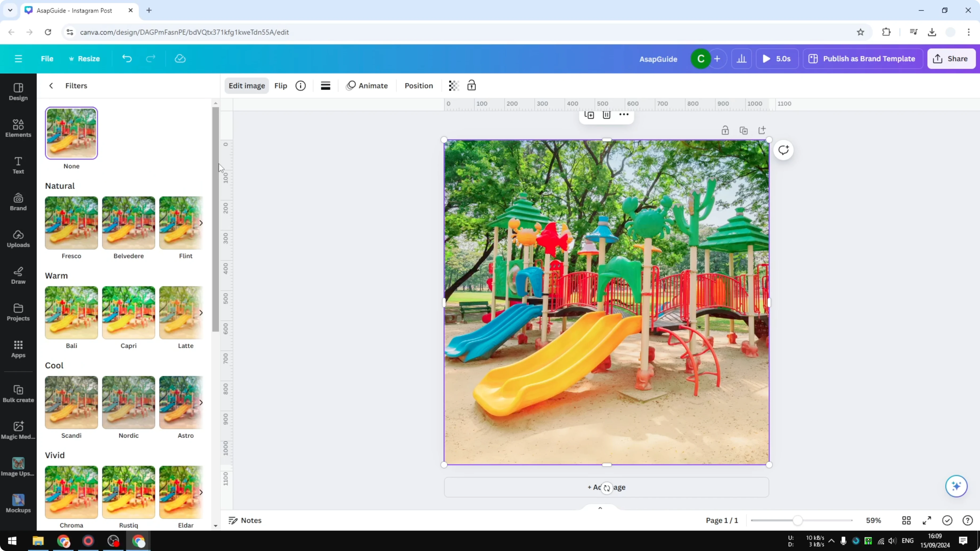The width and height of the screenshot is (980, 551).
Task: Select the None filter thumbnail
Action: (72, 133)
